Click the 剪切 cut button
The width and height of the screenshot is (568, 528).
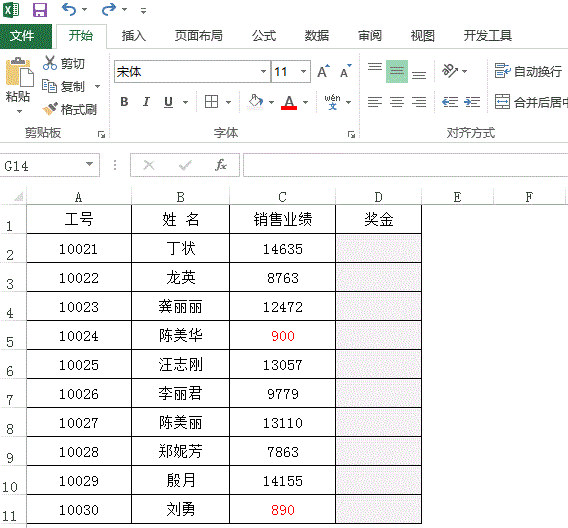[x=63, y=63]
